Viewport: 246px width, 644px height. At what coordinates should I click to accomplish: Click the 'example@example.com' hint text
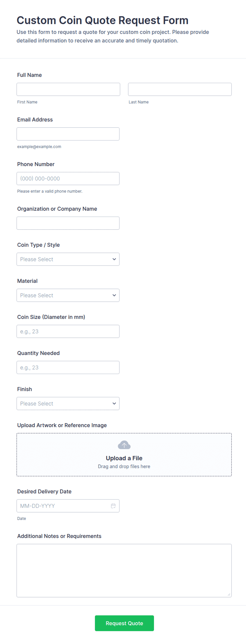point(39,147)
